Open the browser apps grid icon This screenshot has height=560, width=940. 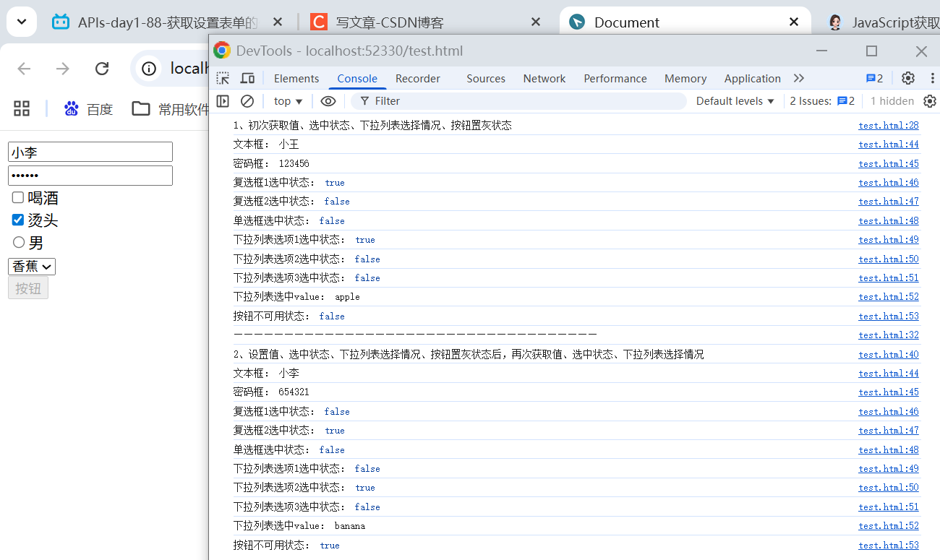tap(22, 108)
